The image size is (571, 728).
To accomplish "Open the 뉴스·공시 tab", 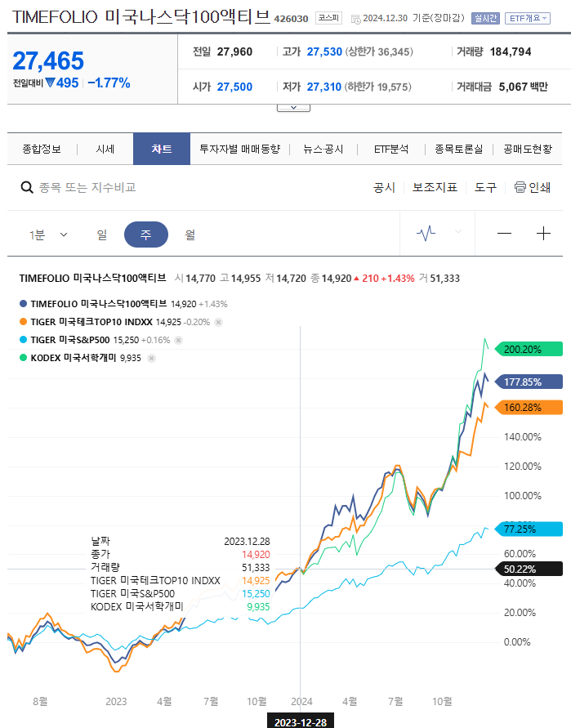I will (323, 149).
